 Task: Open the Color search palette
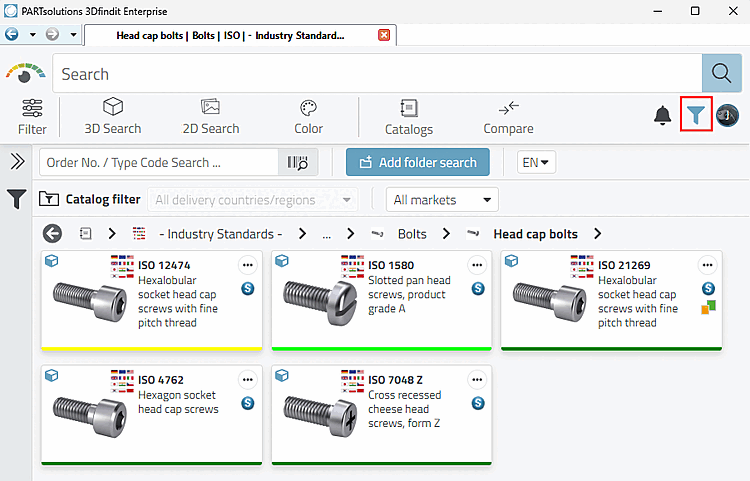click(308, 116)
